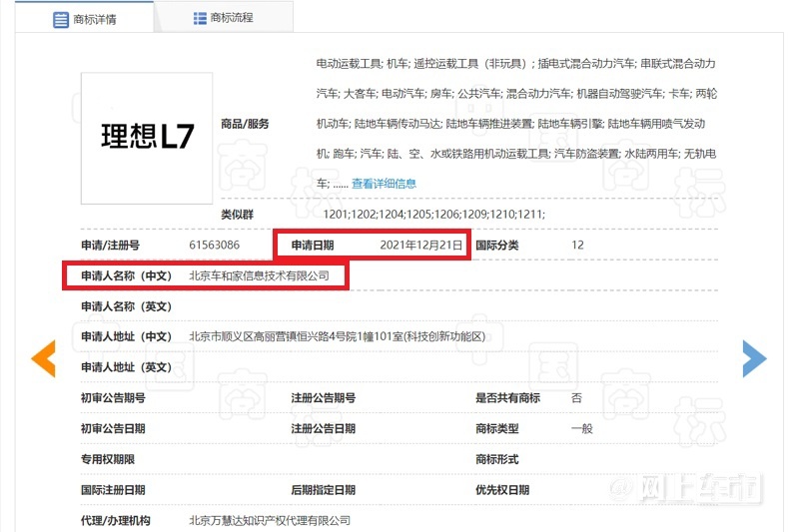Click the 后期指定日期 label
This screenshot has height=532, width=799.
pos(323,490)
